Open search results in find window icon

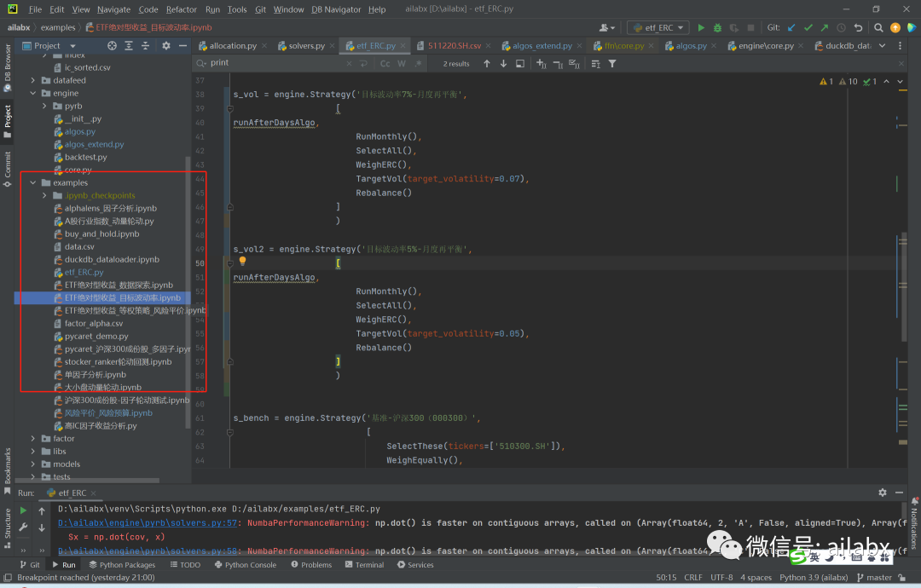pos(520,63)
